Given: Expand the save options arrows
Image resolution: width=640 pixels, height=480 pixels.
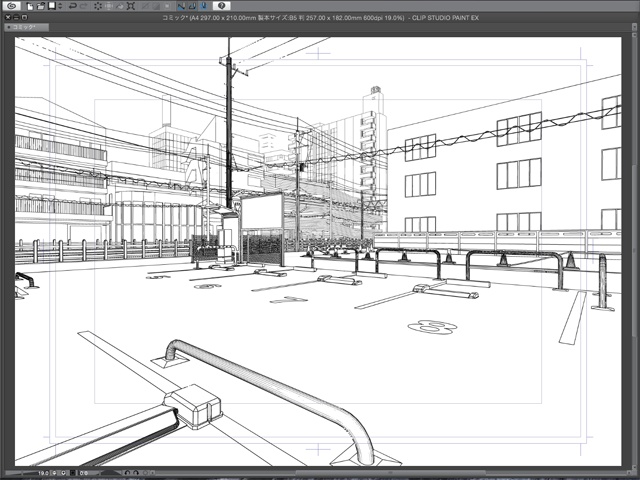Looking at the screenshot, I should (x=60, y=6).
